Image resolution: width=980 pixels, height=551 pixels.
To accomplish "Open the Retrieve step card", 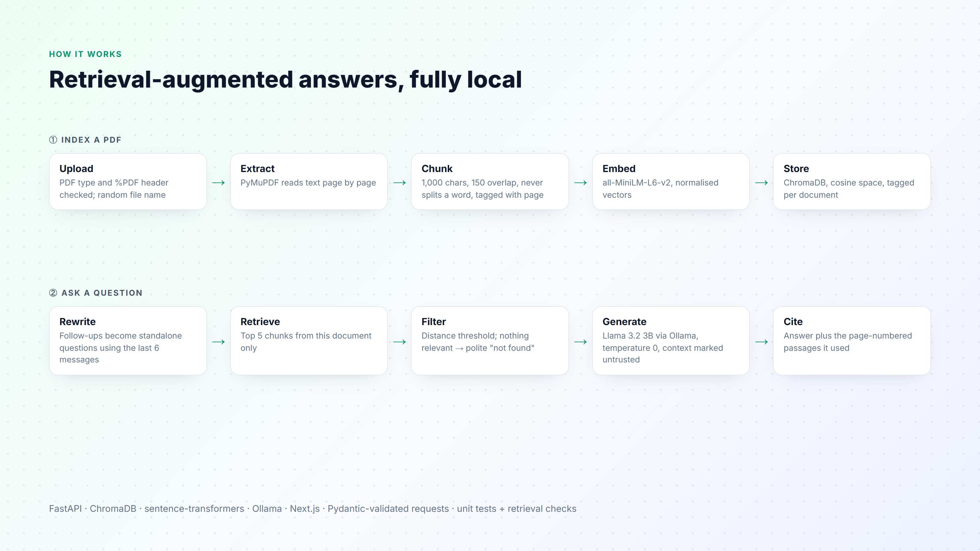I will (x=309, y=341).
